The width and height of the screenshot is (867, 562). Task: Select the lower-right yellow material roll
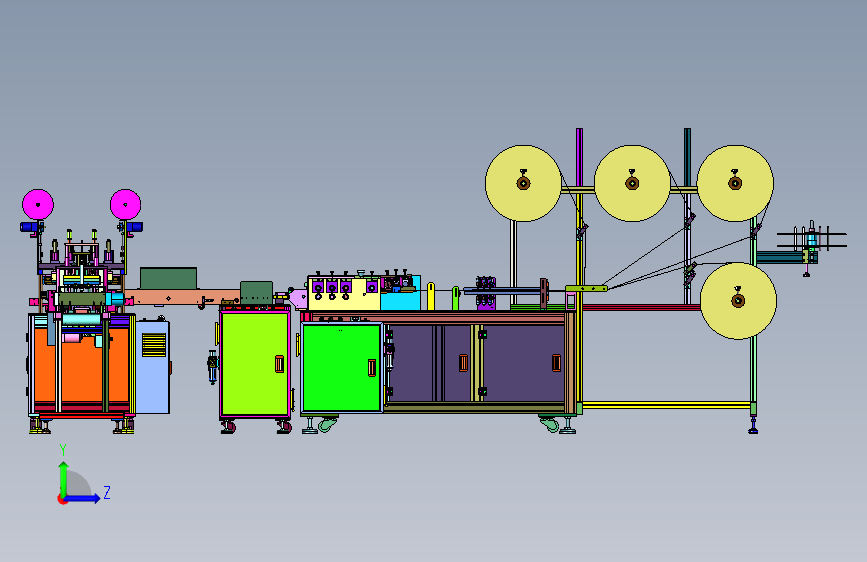(x=738, y=301)
